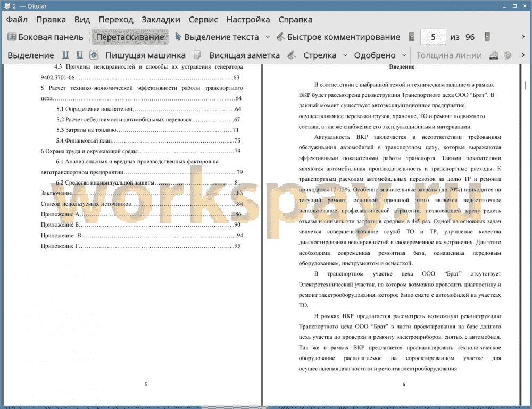The height and width of the screenshot is (409, 532).
Task: Select the Strikeout annotation tool icon
Action: coord(94,55)
